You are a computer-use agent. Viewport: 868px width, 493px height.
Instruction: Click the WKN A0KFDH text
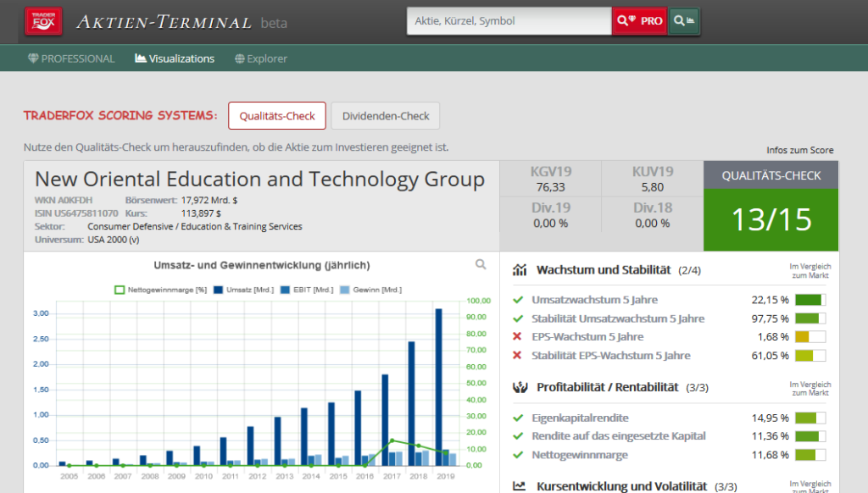pyautogui.click(x=63, y=200)
